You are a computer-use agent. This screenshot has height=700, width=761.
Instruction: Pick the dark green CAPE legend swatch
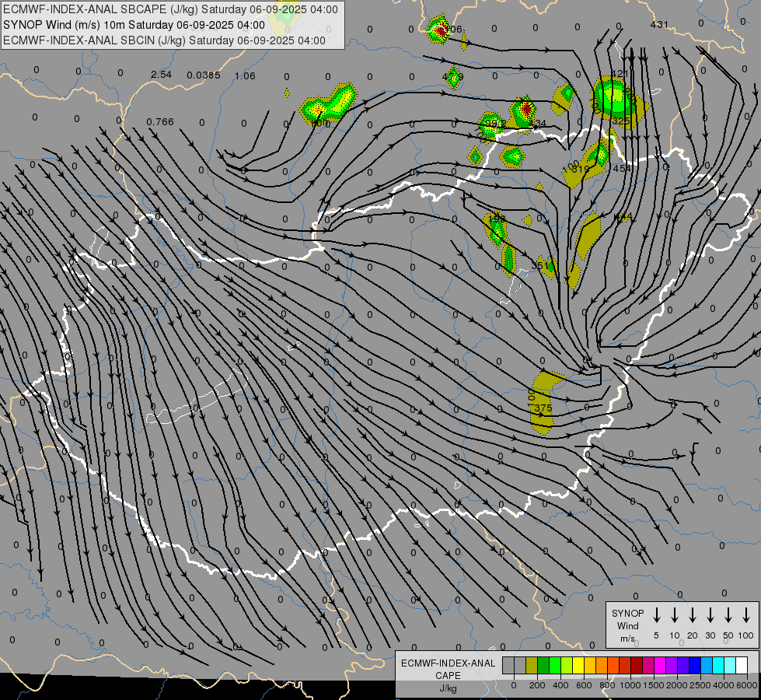click(x=543, y=665)
